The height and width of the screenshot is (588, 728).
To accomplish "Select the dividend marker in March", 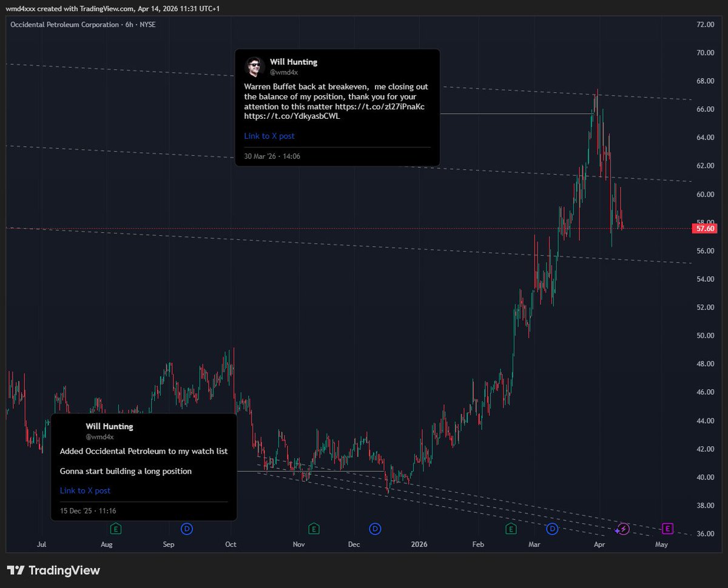I will point(552,529).
